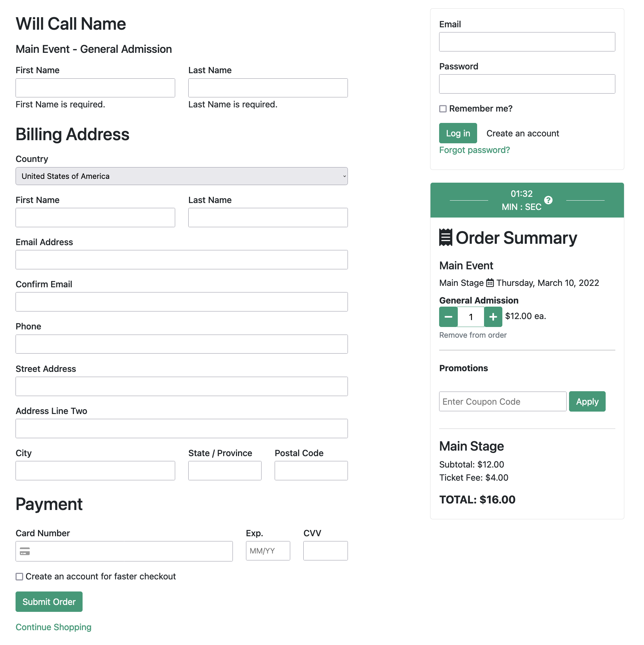
Task: Click the Postal Code input field
Action: (311, 471)
